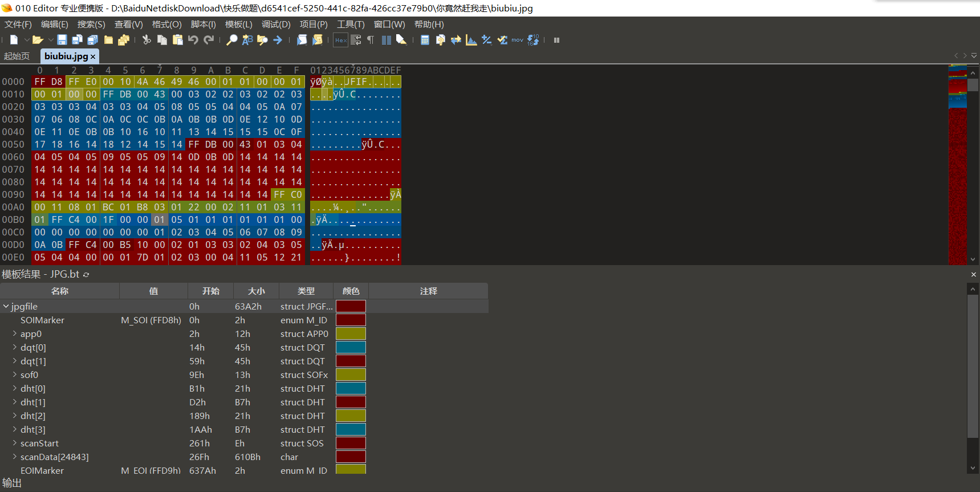Open the Calculator toolbar icon
980x492 pixels.
point(425,40)
